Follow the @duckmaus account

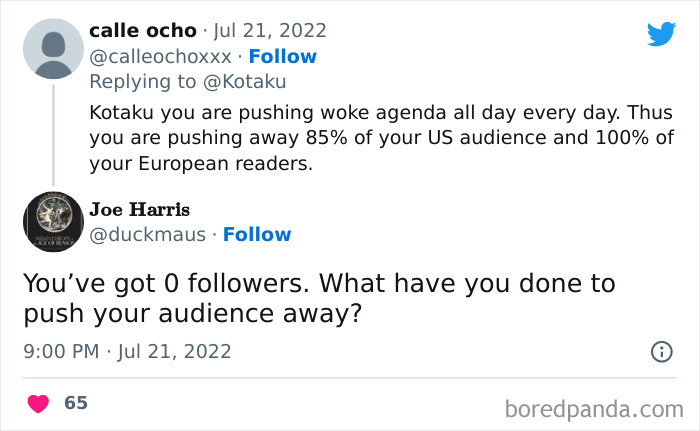(257, 234)
